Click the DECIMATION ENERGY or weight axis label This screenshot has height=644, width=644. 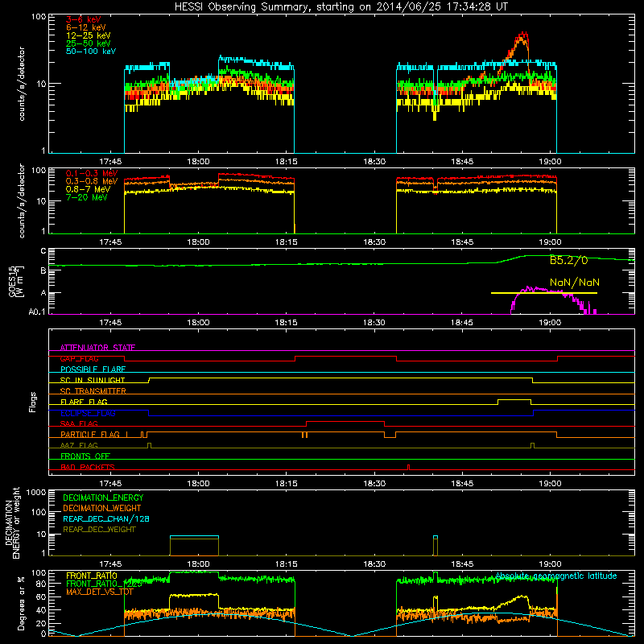(12, 522)
